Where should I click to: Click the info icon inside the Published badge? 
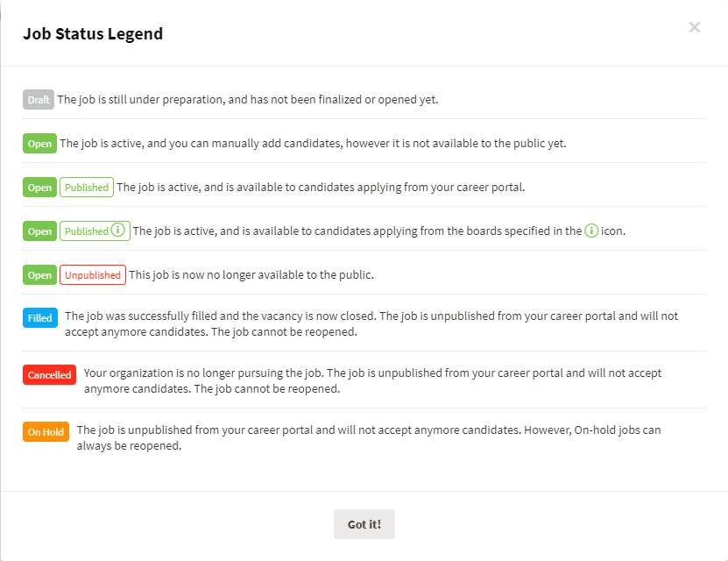tap(118, 230)
